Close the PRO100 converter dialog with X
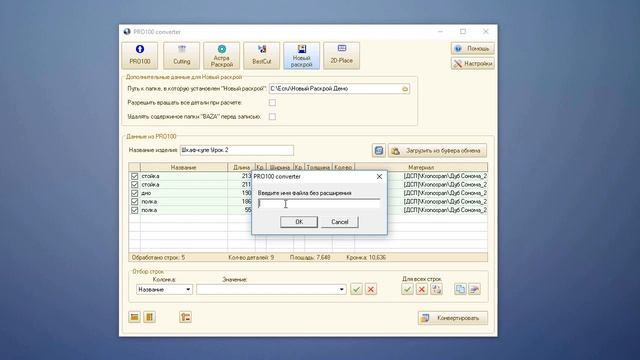Viewport: 640px width, 360px height. [379, 177]
